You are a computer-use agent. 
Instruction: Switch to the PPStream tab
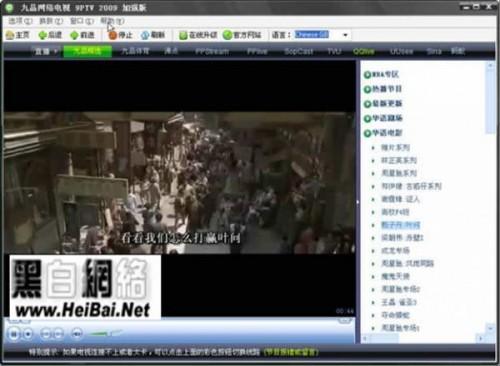(x=212, y=51)
